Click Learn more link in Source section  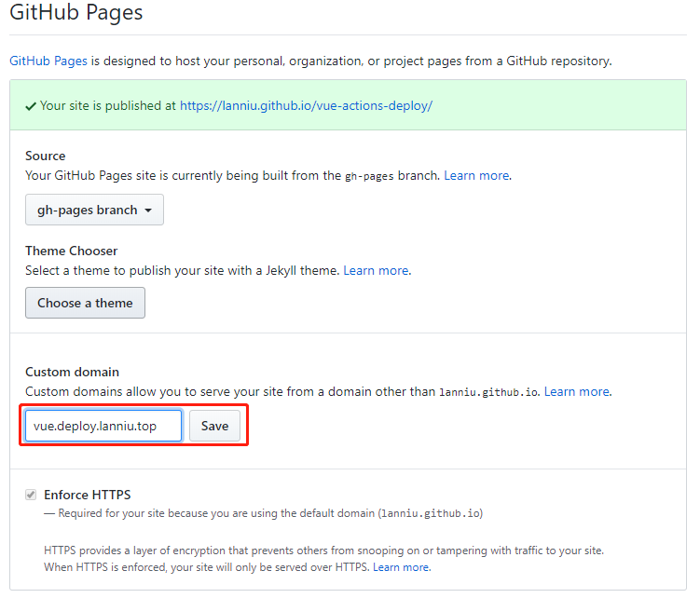tap(476, 175)
